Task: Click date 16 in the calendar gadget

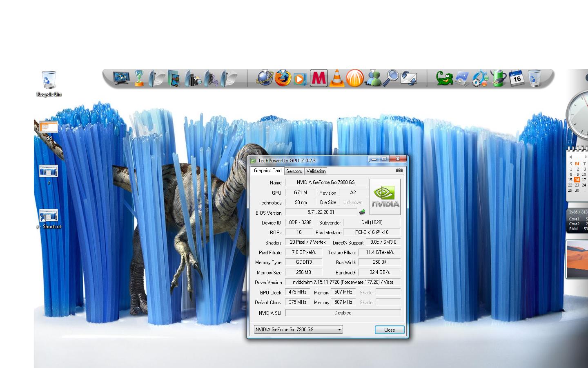Action: coord(577,180)
